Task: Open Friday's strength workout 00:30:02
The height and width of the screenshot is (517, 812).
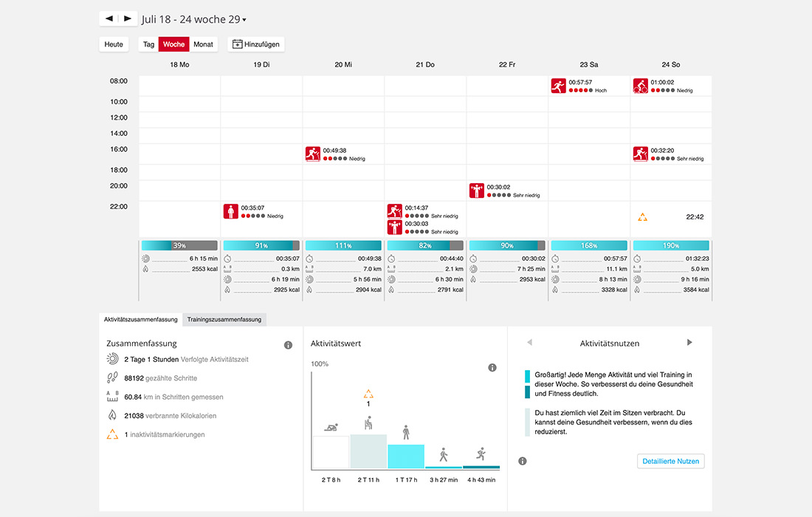Action: (476, 191)
